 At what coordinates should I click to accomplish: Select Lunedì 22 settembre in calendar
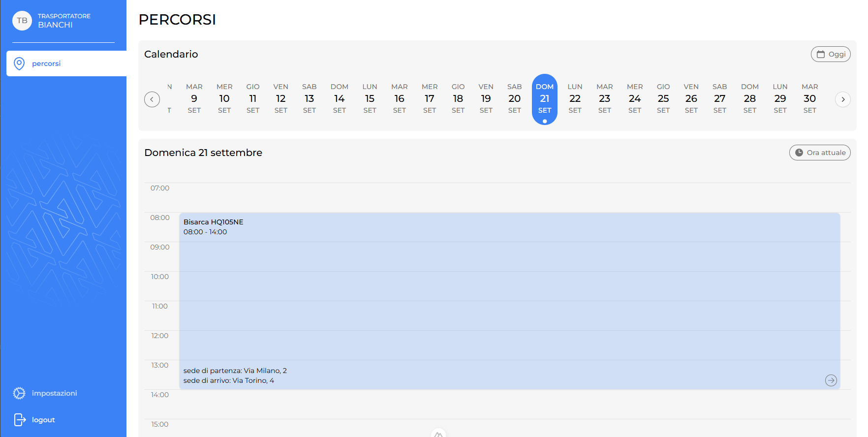pyautogui.click(x=575, y=99)
